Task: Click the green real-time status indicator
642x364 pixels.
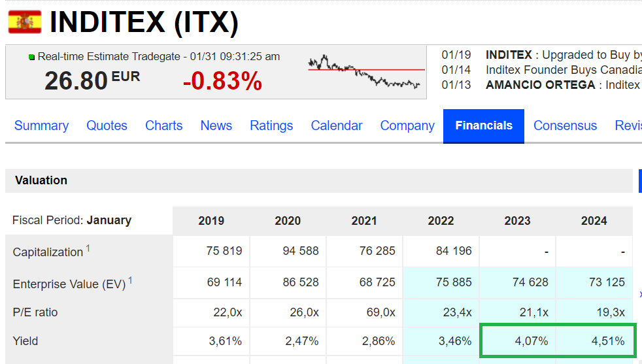Action: 31,57
